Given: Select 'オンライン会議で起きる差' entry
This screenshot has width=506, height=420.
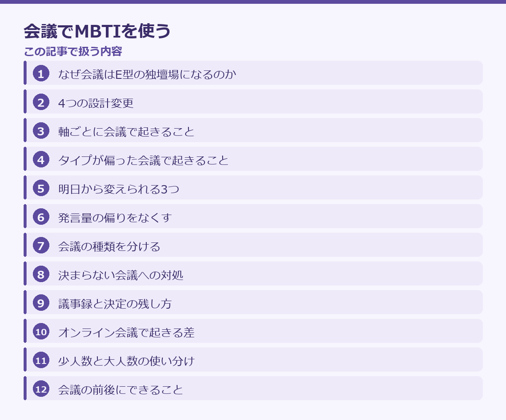Looking at the screenshot, I should [x=253, y=331].
